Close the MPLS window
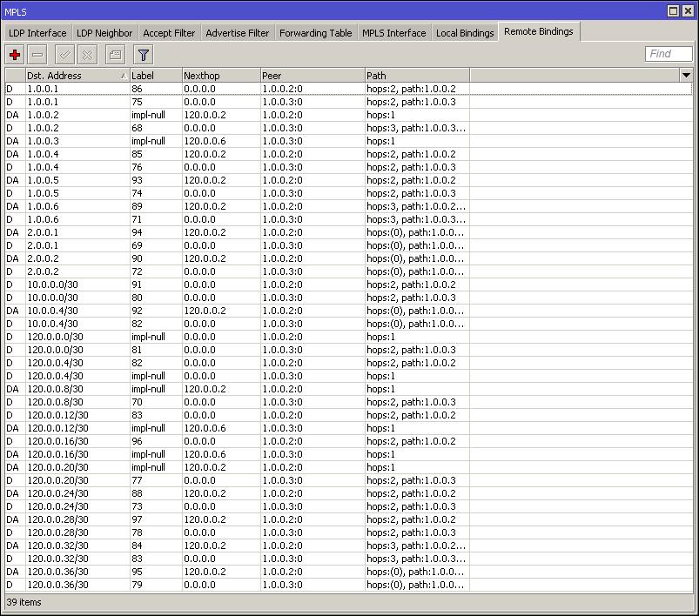The height and width of the screenshot is (616, 699). click(688, 10)
